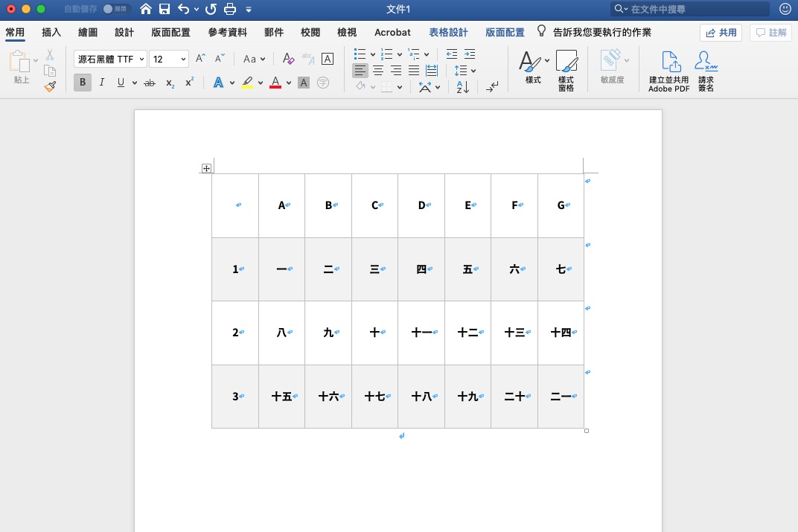The height and width of the screenshot is (532, 798).
Task: Click the 請求簽名 icon
Action: point(705,68)
